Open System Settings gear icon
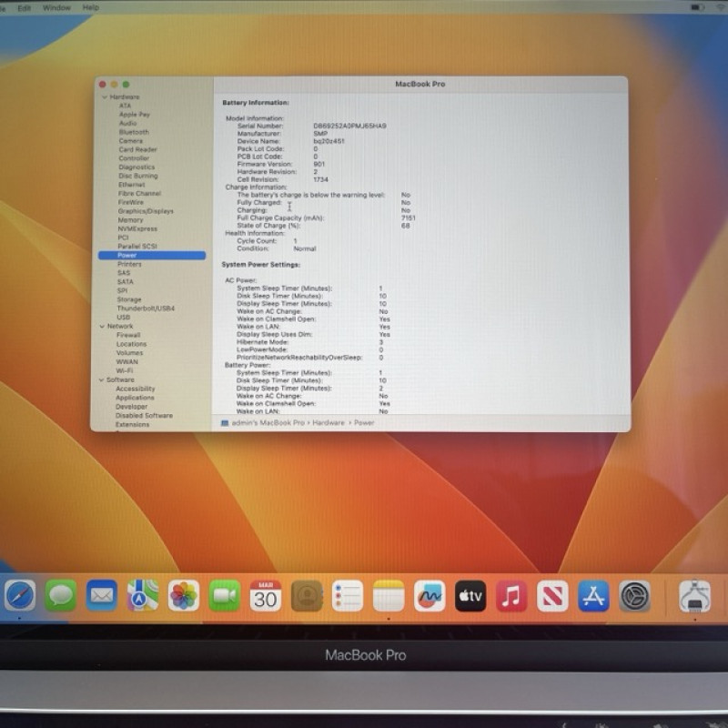The width and height of the screenshot is (728, 728). click(634, 595)
